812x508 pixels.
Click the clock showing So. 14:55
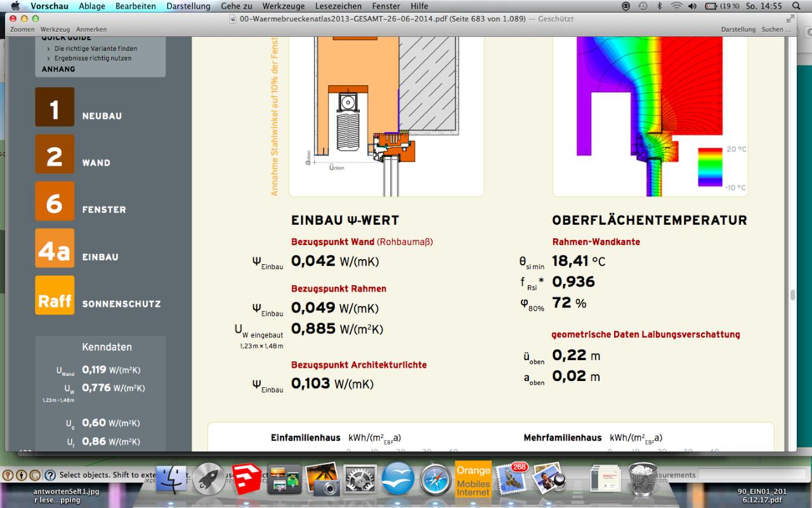click(x=764, y=6)
